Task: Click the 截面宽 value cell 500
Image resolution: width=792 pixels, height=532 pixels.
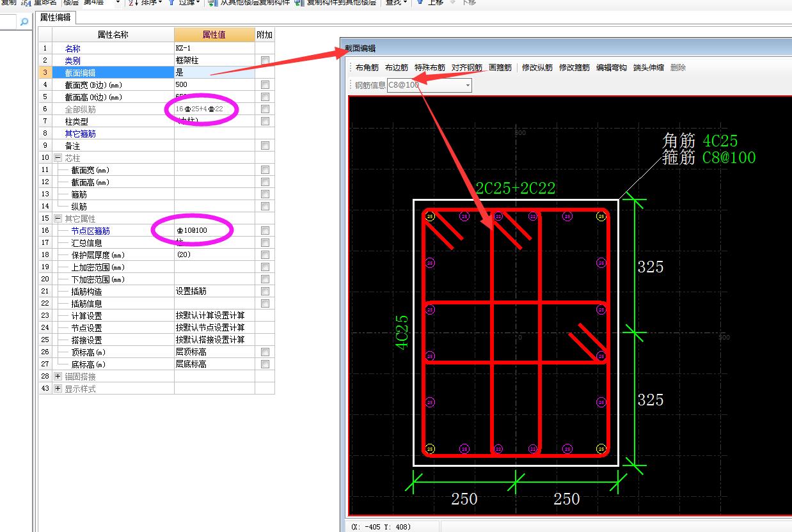Action: pos(214,84)
